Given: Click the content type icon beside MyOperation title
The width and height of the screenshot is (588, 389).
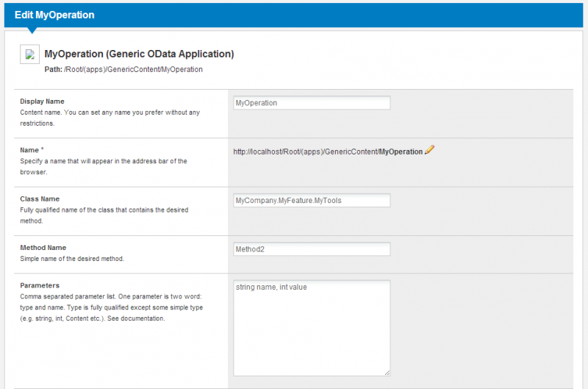Looking at the screenshot, I should pos(29,54).
